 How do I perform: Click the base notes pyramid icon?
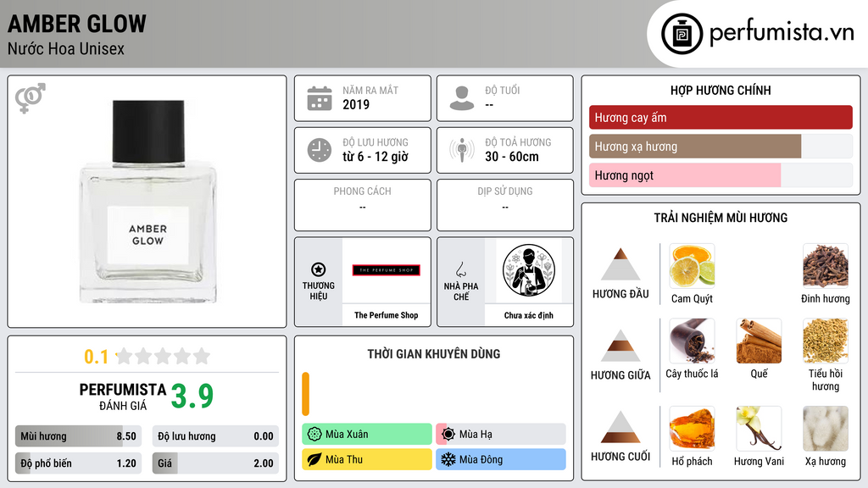(620, 427)
